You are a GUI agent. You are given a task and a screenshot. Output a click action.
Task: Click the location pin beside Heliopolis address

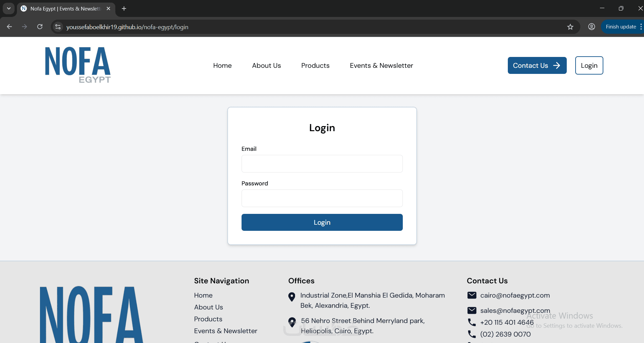click(x=292, y=322)
